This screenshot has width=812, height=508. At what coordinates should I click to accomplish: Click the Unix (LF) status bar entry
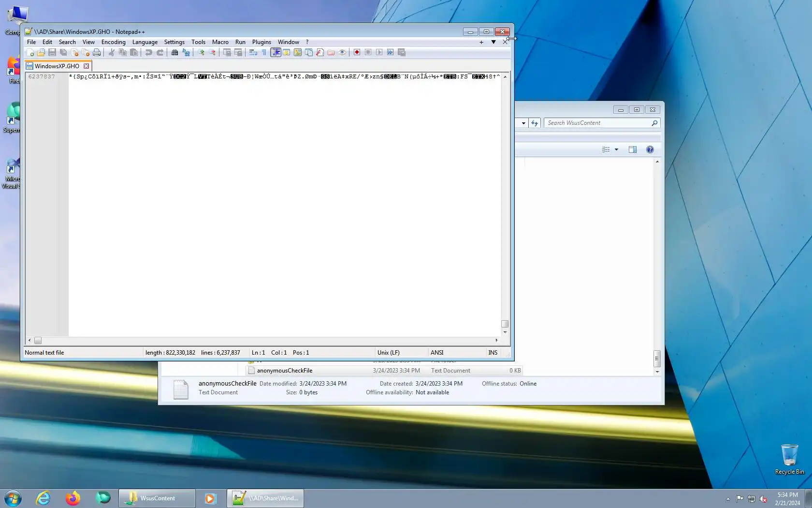[x=389, y=353]
